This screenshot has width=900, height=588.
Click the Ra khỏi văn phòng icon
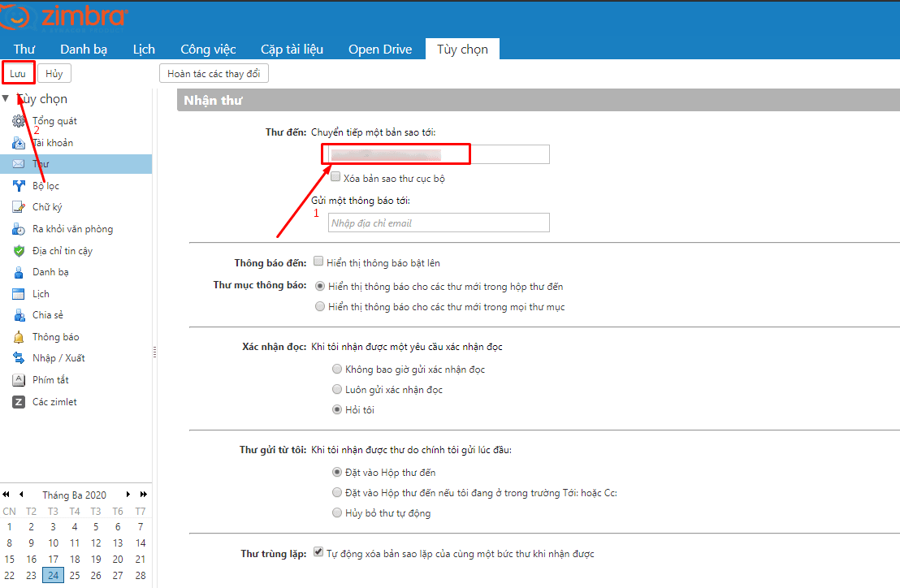click(19, 229)
